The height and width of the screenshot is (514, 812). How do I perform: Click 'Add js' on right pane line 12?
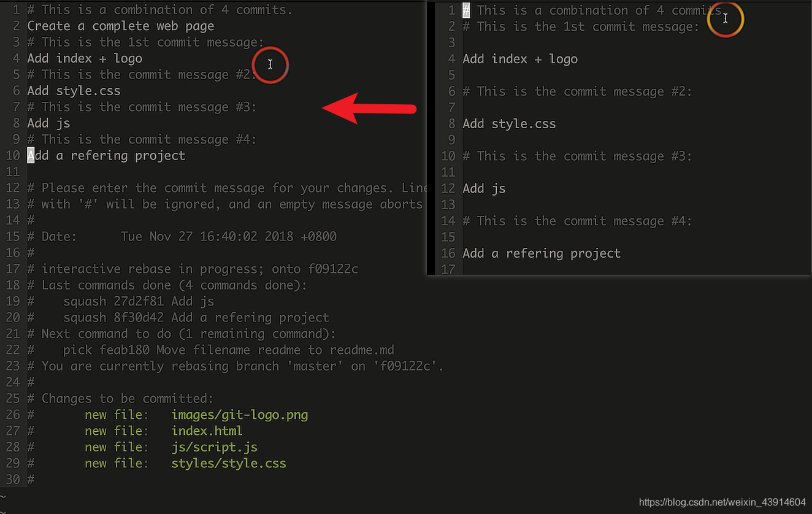[484, 188]
